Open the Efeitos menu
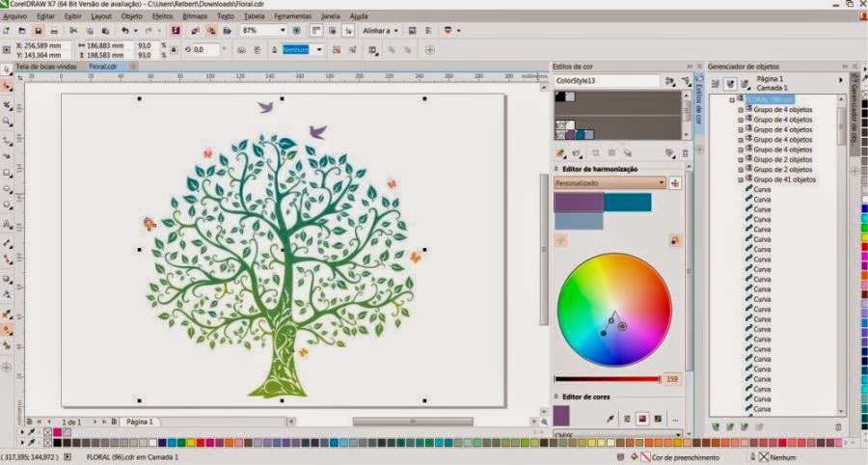868x465 pixels. coord(162,16)
